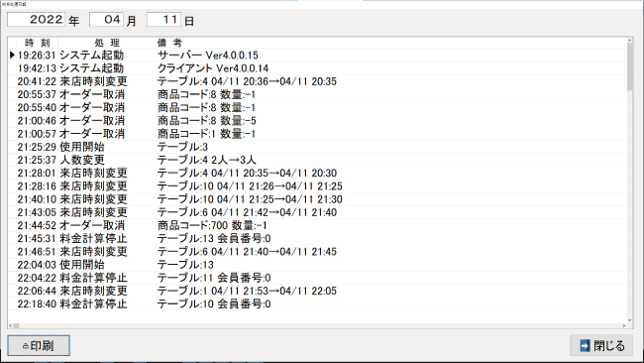Image resolution: width=644 pixels, height=363 pixels.
Task: Click '商品コード:8 数量:-5' remark
Action: (207, 120)
